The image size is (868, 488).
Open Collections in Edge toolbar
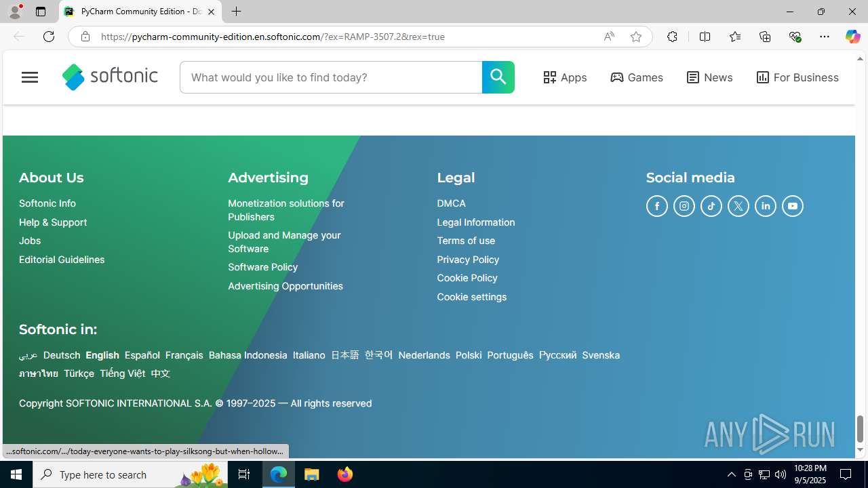[x=765, y=37]
